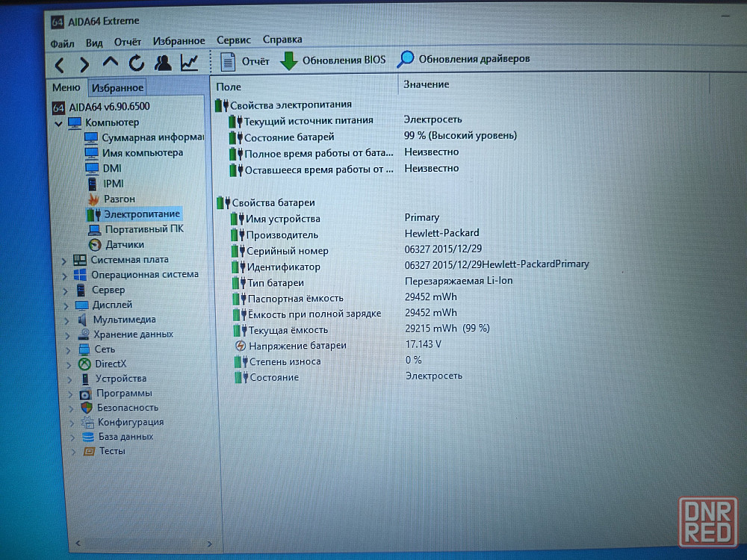Select Датчики in the tree

click(x=124, y=244)
